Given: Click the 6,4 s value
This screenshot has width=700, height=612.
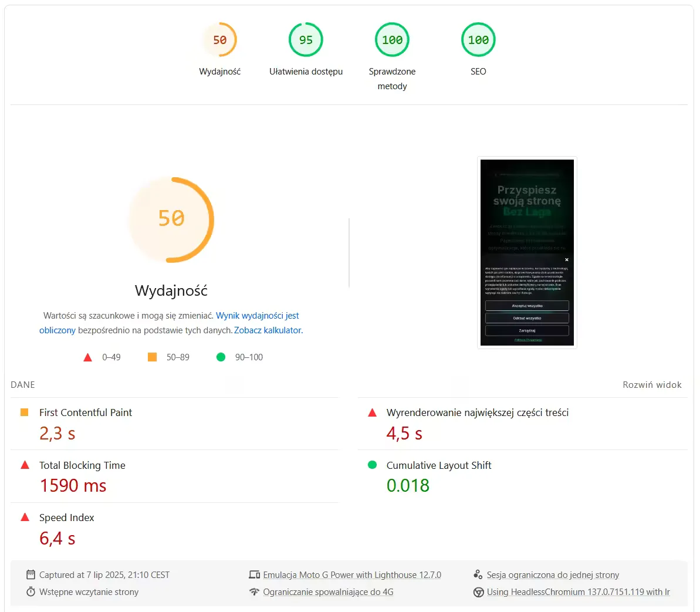Looking at the screenshot, I should click(x=57, y=538).
